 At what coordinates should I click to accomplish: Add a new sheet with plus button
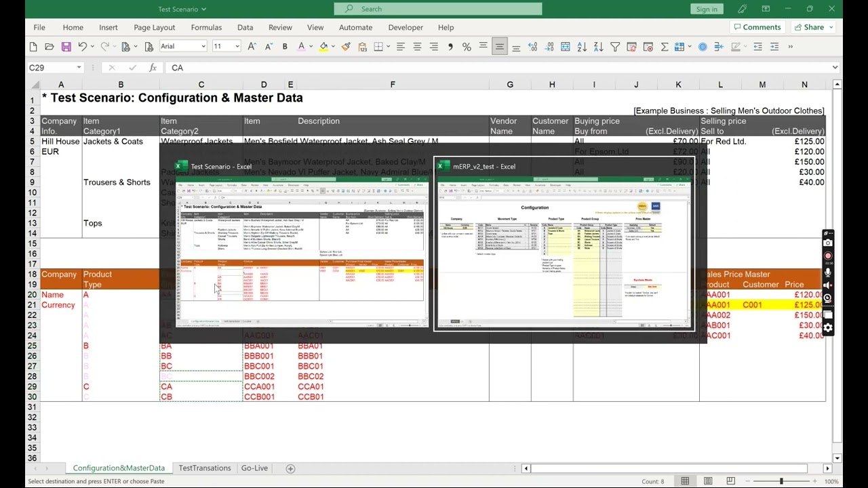click(290, 468)
